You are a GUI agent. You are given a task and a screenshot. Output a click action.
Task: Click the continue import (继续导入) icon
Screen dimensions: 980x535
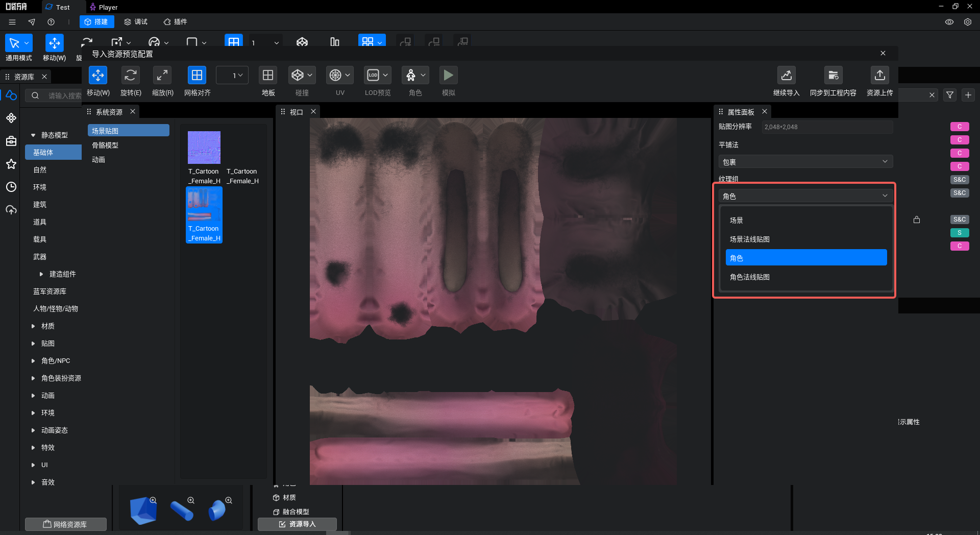point(786,76)
